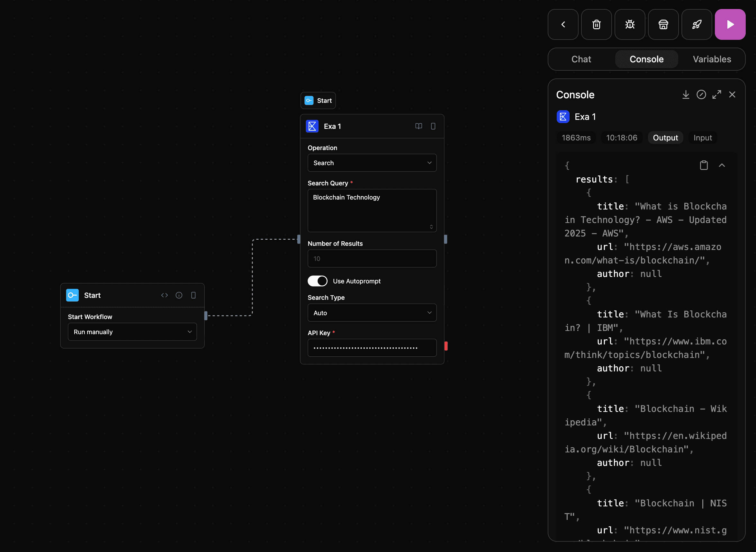The width and height of the screenshot is (756, 552).
Task: Click the Search Query text area
Action: point(372,210)
